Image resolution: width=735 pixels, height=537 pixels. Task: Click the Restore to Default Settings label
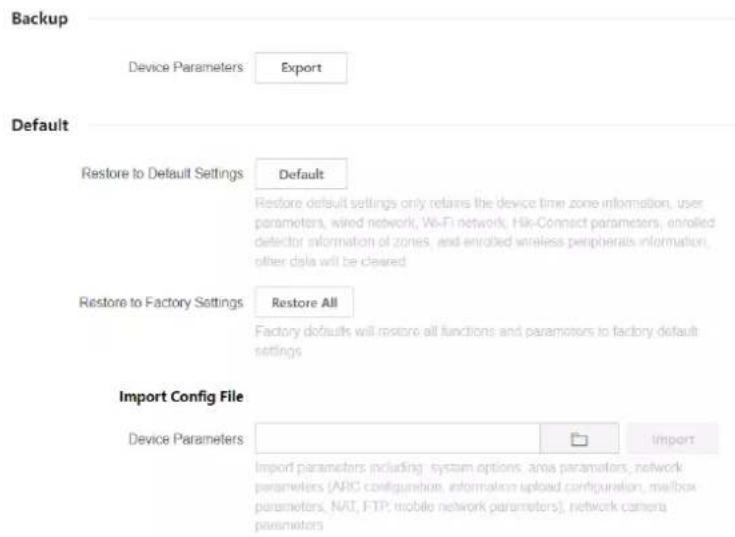pyautogui.click(x=162, y=173)
